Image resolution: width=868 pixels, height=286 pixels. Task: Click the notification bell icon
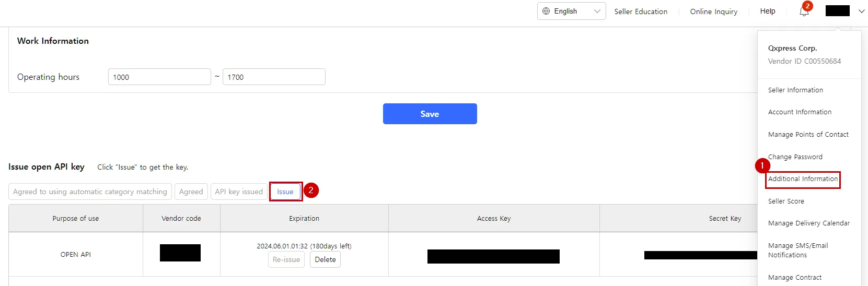point(804,12)
